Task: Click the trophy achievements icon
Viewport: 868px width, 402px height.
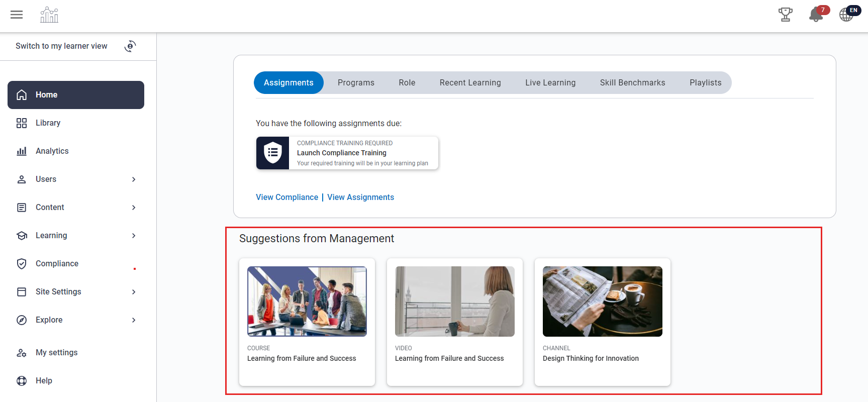Action: (785, 15)
